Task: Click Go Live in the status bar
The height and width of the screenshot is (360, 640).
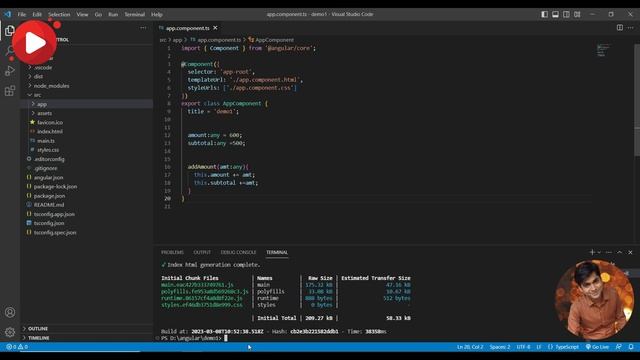Action: [x=597, y=347]
